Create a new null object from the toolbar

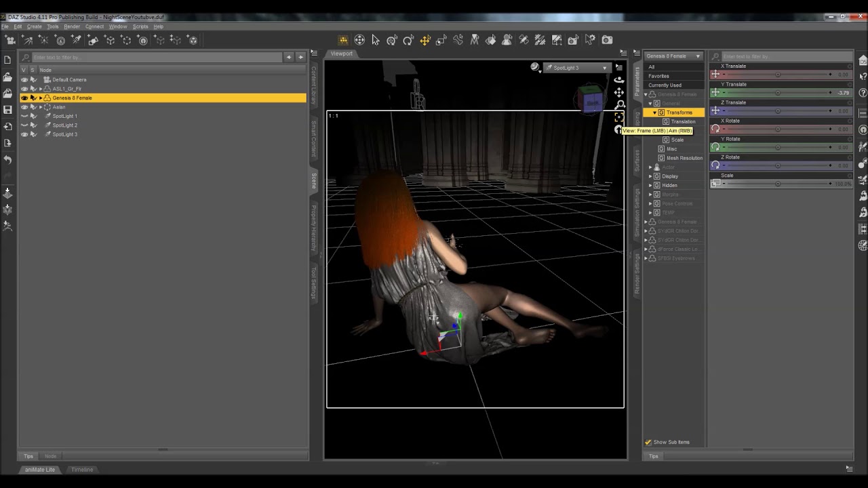(x=110, y=41)
